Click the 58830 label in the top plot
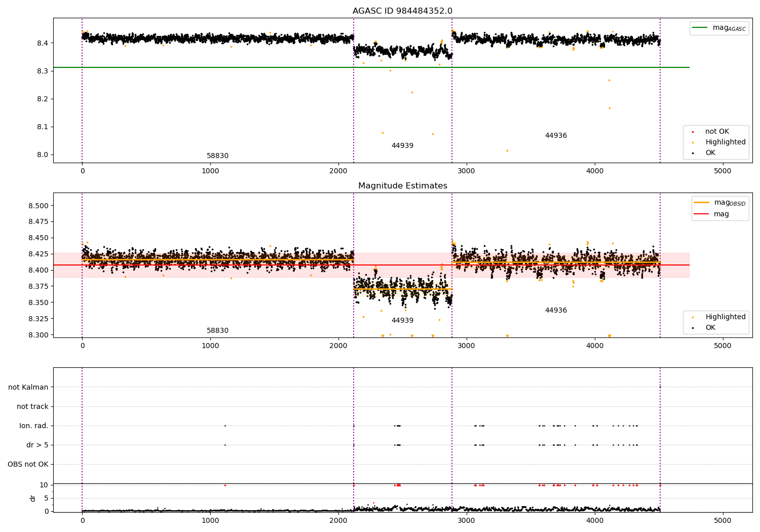Screen dimensions: 760x532 (x=217, y=156)
